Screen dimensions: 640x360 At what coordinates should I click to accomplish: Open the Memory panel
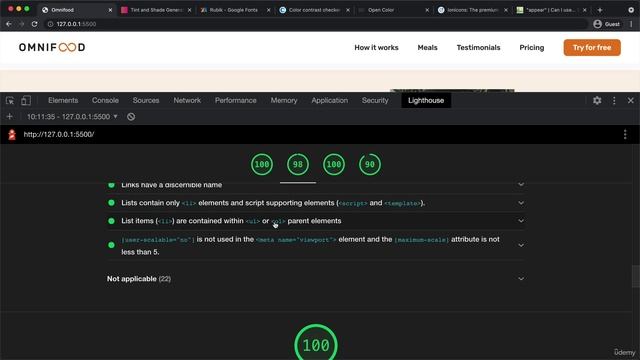(284, 100)
